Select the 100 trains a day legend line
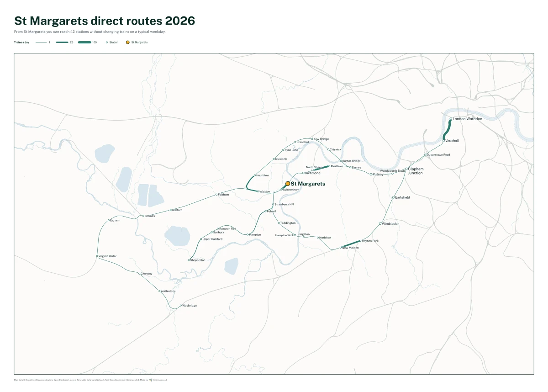The height and width of the screenshot is (392, 548). [84, 42]
